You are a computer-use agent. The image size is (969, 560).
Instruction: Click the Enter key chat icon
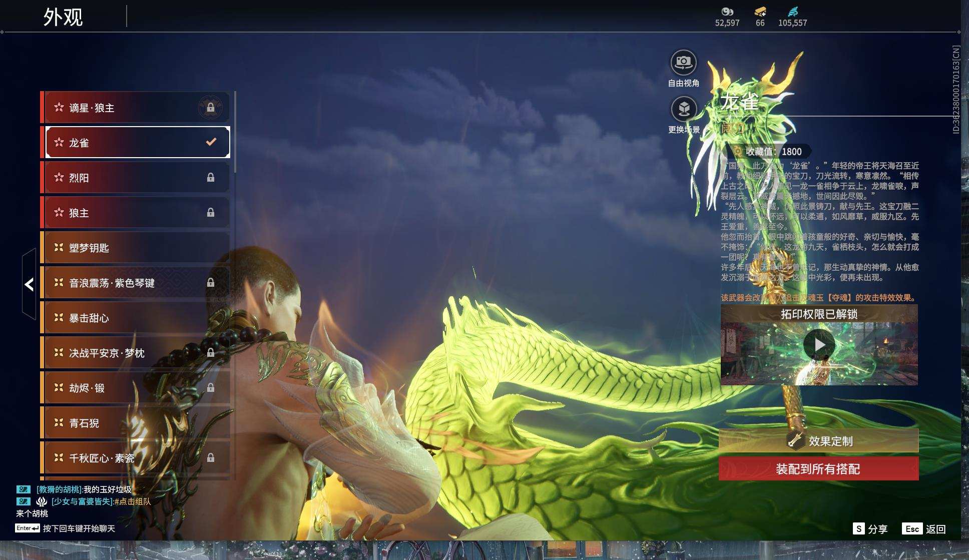coord(27,528)
